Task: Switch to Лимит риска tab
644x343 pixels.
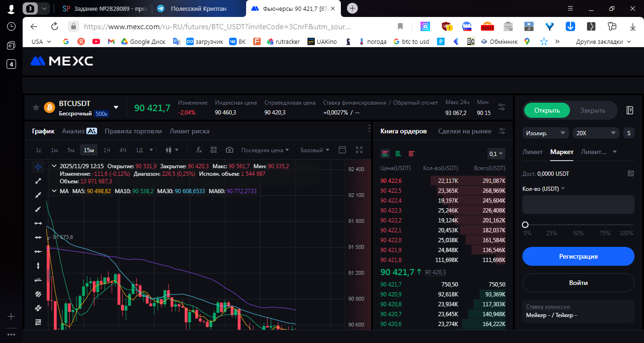Action: (190, 131)
